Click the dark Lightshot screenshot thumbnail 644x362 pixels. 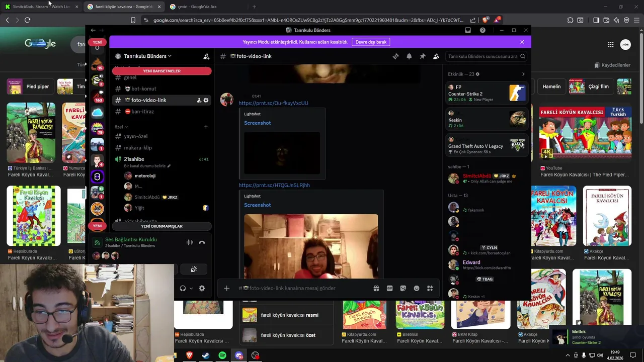tap(282, 153)
